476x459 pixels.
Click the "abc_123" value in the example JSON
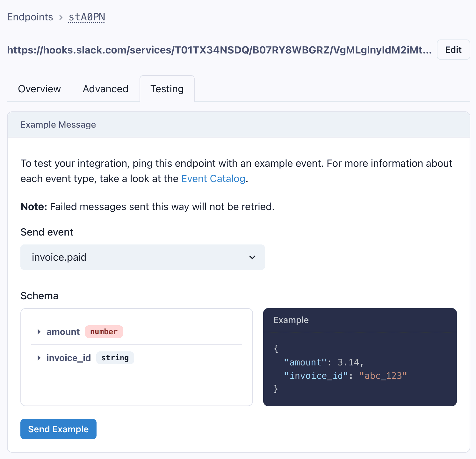pos(383,376)
